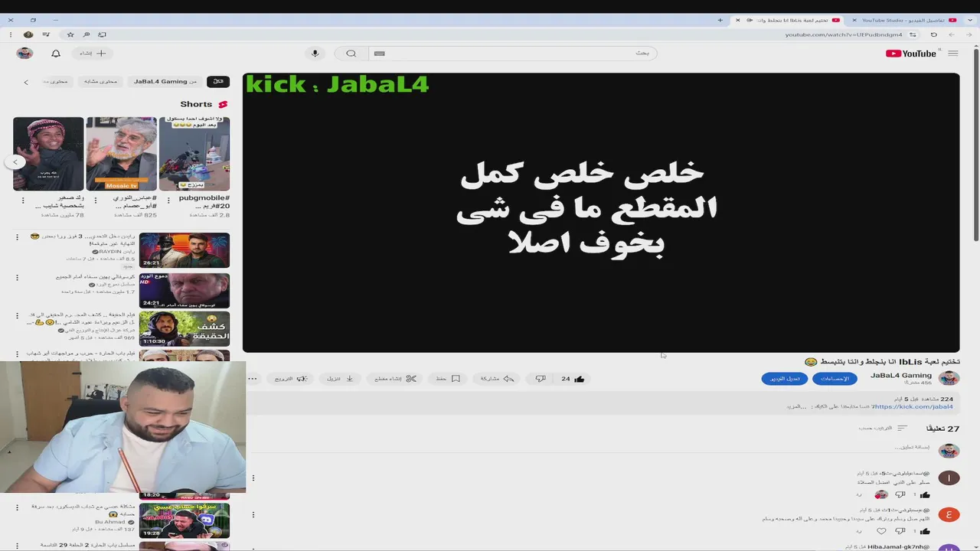Viewport: 980px width, 551px height.
Task: Open a new browser tab with plus
Action: [x=720, y=20]
